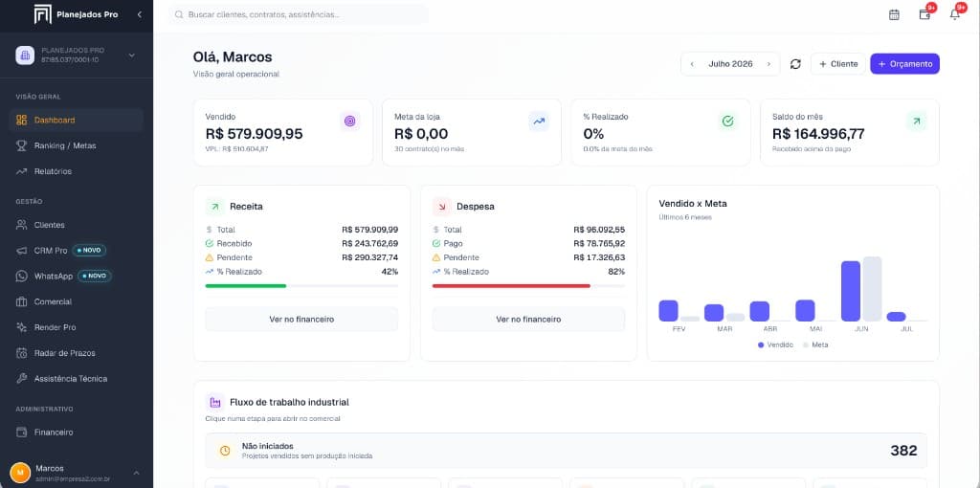980x488 pixels.
Task: Click the NOVO badge next to WhatsApp
Action: pyautogui.click(x=95, y=277)
